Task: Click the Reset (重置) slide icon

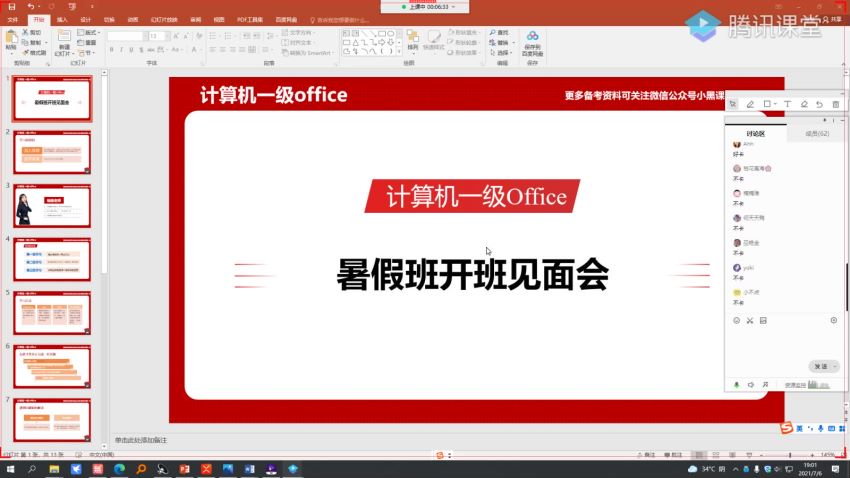Action: pos(81,42)
